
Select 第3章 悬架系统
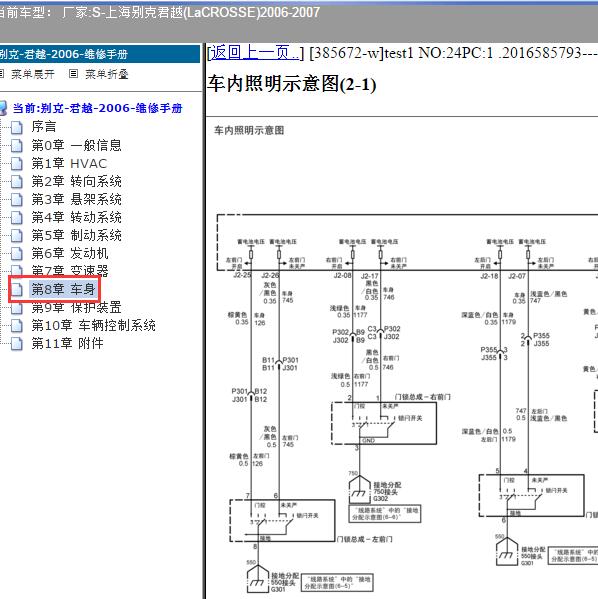tap(76, 199)
